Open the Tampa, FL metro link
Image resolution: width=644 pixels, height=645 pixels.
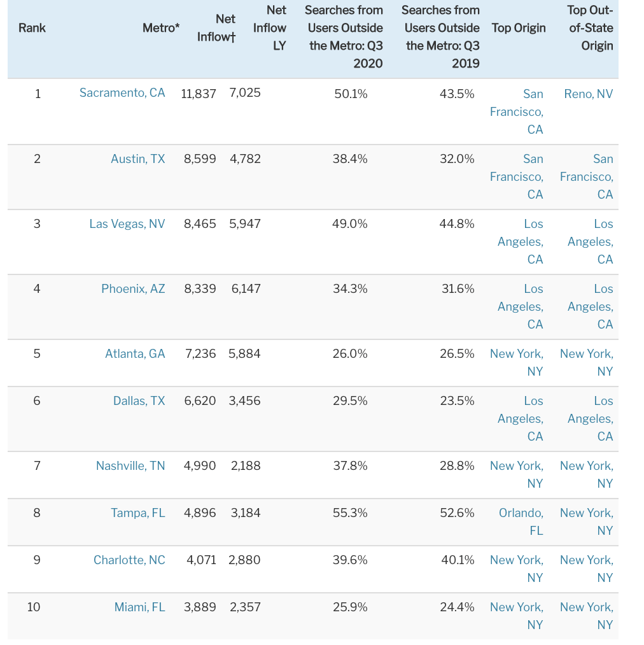[x=137, y=513]
